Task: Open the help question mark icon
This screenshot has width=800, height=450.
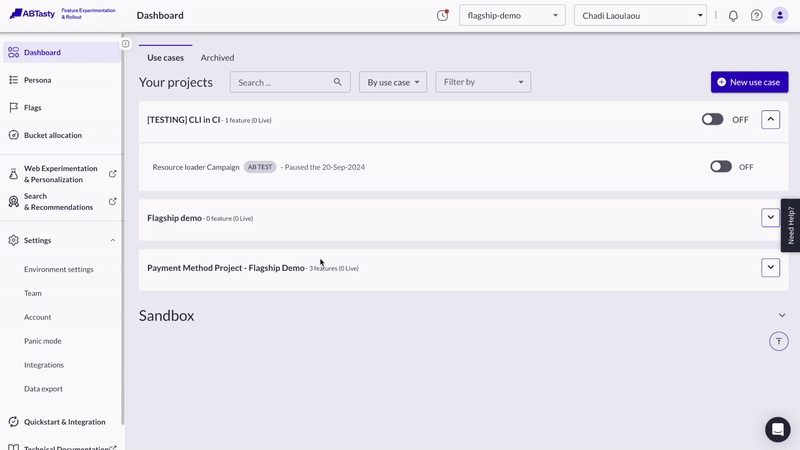Action: pyautogui.click(x=756, y=16)
